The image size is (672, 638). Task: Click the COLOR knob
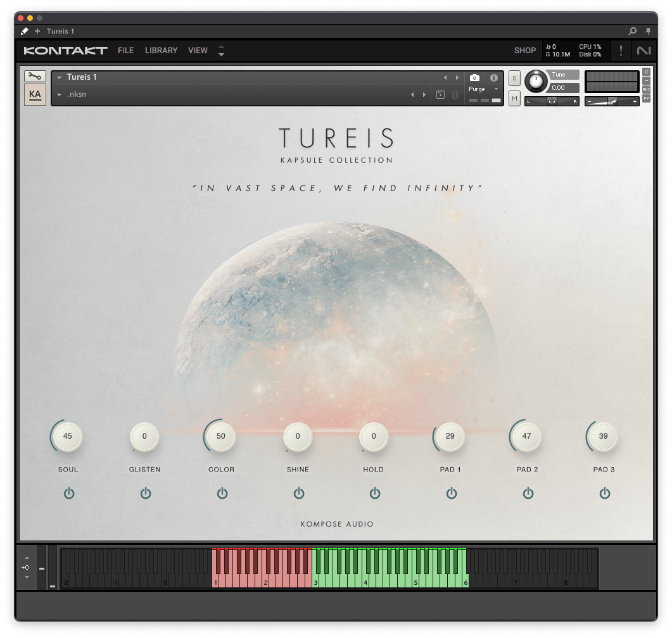pyautogui.click(x=220, y=436)
